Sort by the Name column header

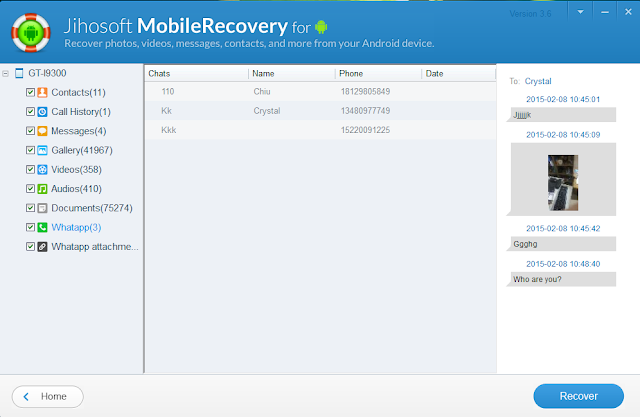click(292, 73)
